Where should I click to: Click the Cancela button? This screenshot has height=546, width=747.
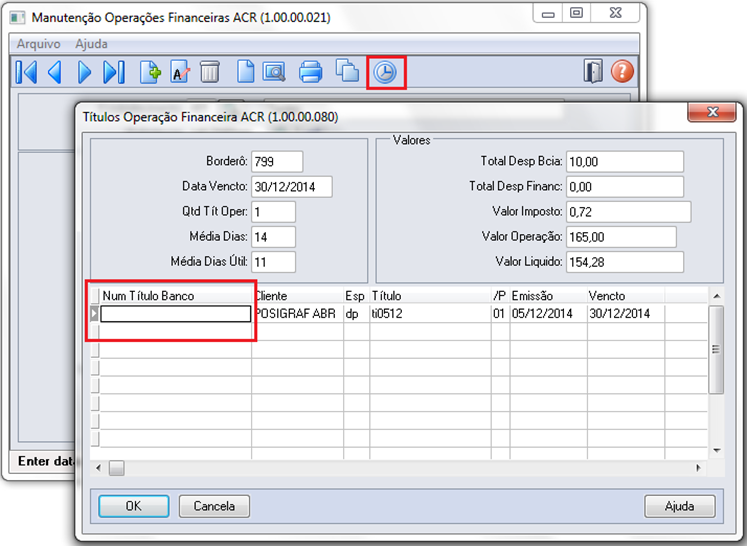tap(214, 506)
